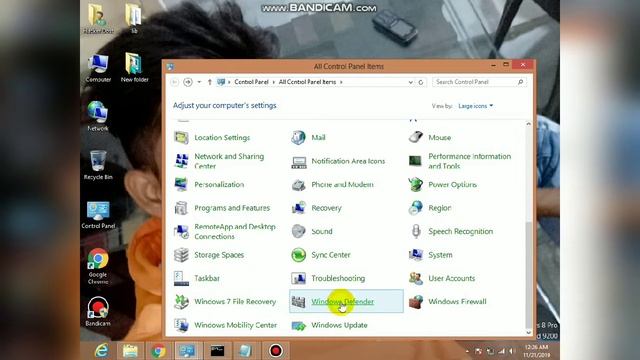The image size is (640, 360).
Task: Open Programs and Features icon
Action: coord(181,208)
